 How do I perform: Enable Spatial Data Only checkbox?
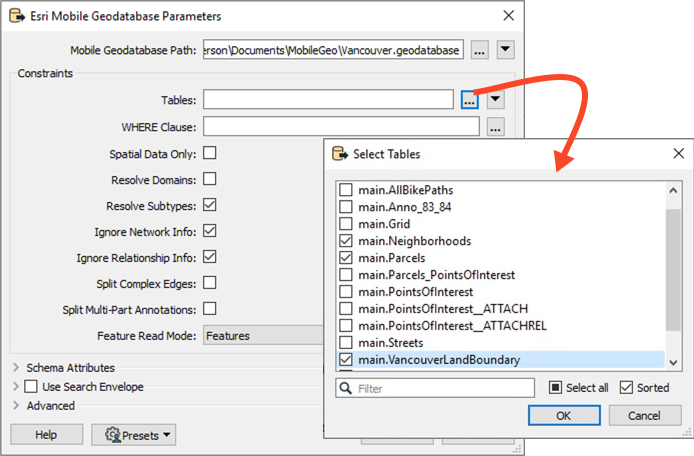[x=210, y=153]
